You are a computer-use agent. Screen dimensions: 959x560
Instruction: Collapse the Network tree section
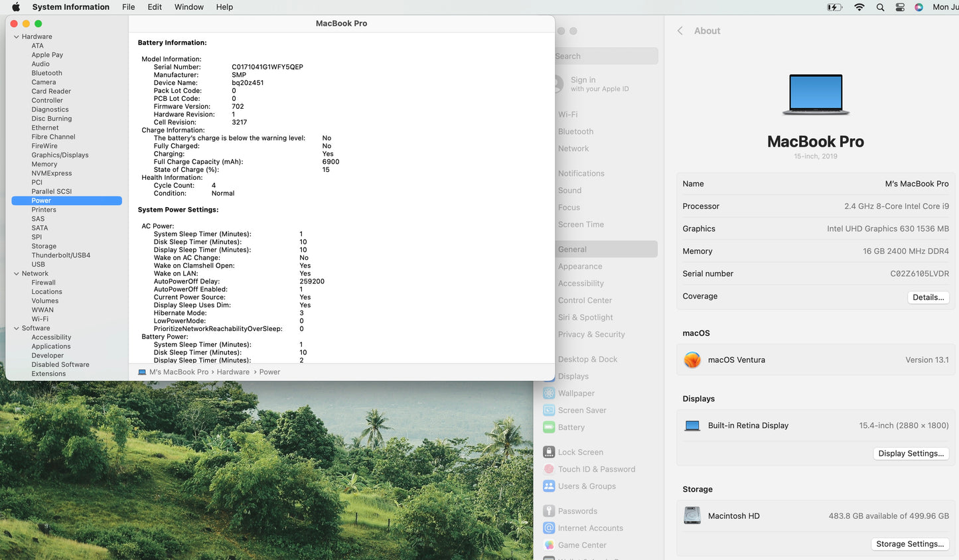tap(17, 274)
